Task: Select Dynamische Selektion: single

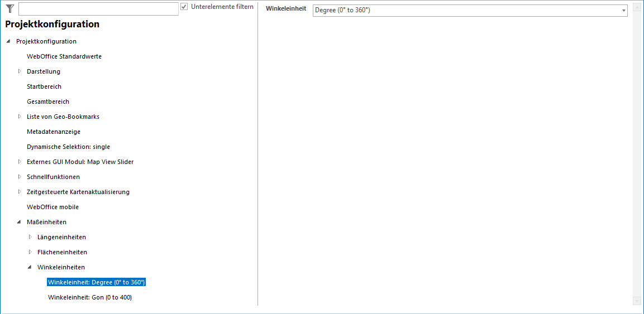Action: (68, 146)
